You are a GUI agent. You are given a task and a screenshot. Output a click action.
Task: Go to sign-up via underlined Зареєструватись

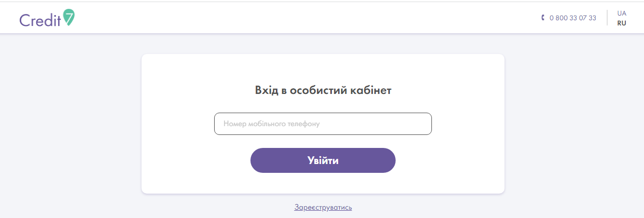click(323, 208)
